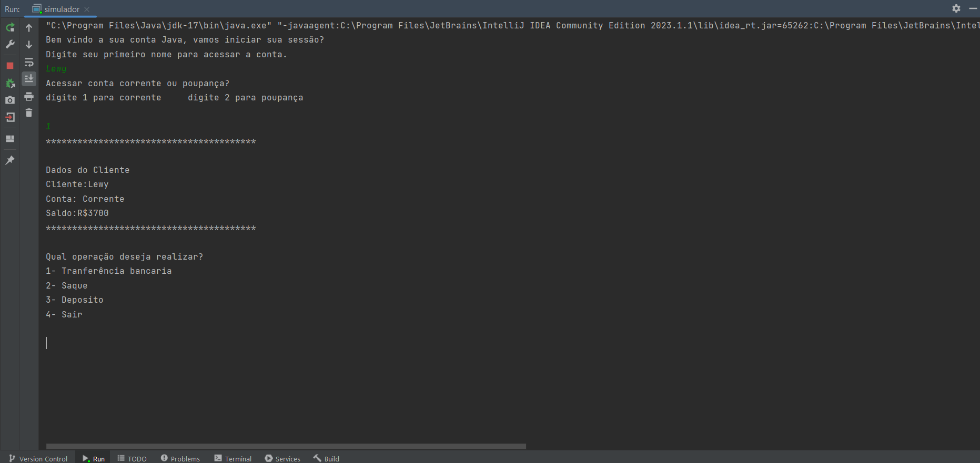Stop the running simulador process
This screenshot has width=980, height=463.
(x=10, y=66)
